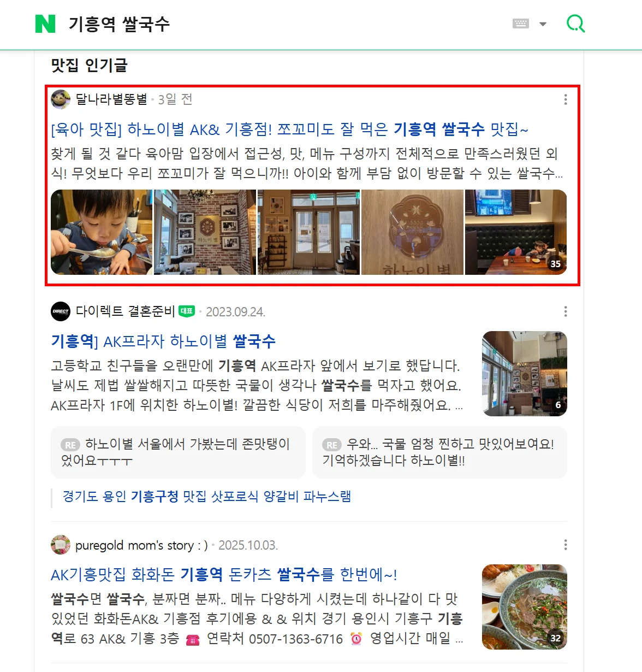642x672 pixels.
Task: Click child eating noodles thumbnail
Action: pos(102,232)
